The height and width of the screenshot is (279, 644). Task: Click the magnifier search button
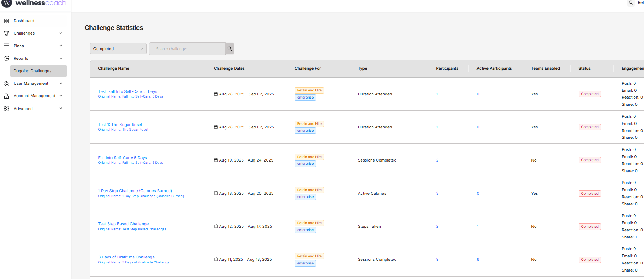coord(230,49)
